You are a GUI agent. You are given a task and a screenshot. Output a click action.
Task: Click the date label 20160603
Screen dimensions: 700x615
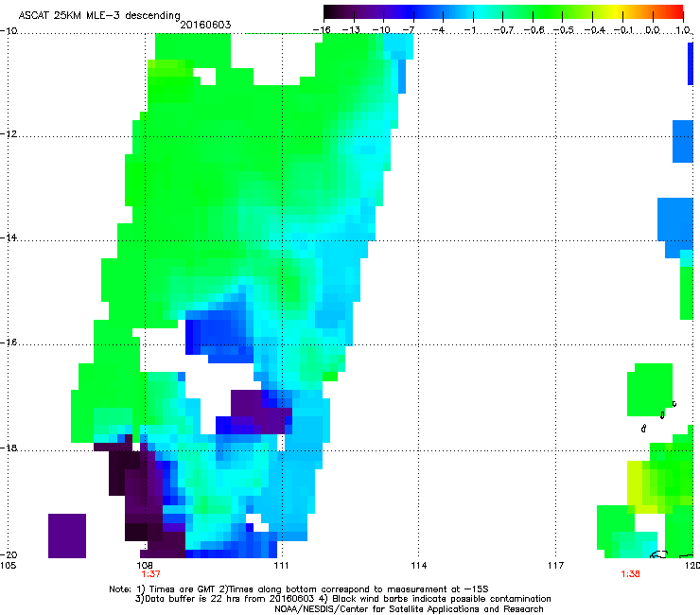click(x=205, y=25)
